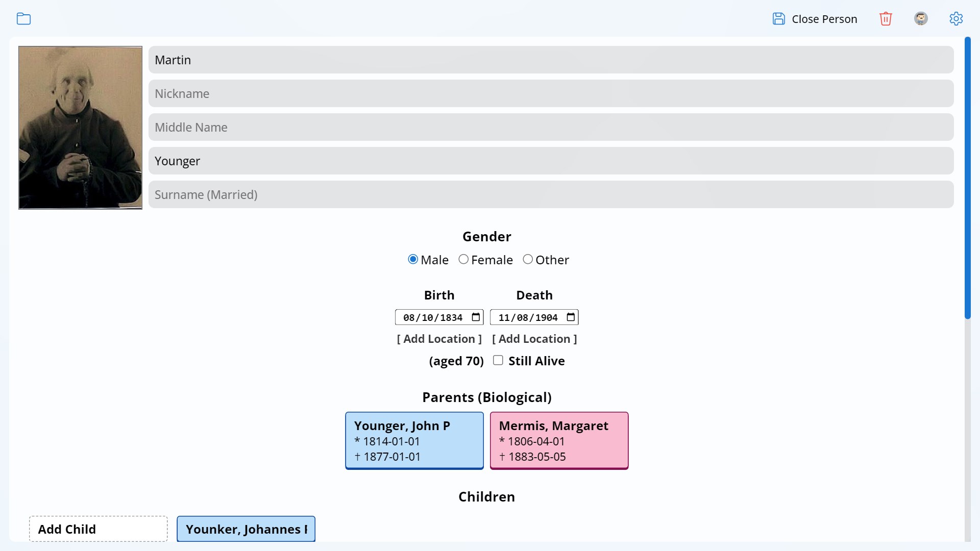Open the user avatar icon

point(921,18)
